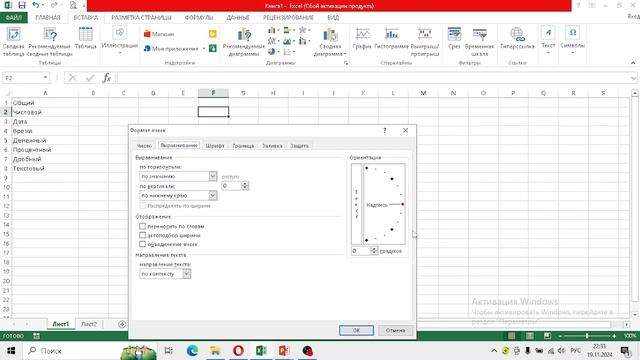Click the Undo arrow icon
The image size is (640, 360).
click(x=36, y=5)
